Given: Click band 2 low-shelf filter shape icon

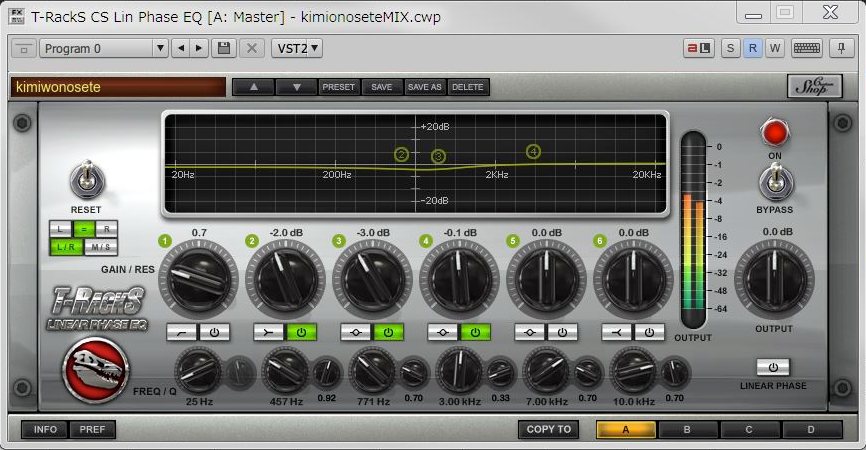Looking at the screenshot, I should point(268,332).
